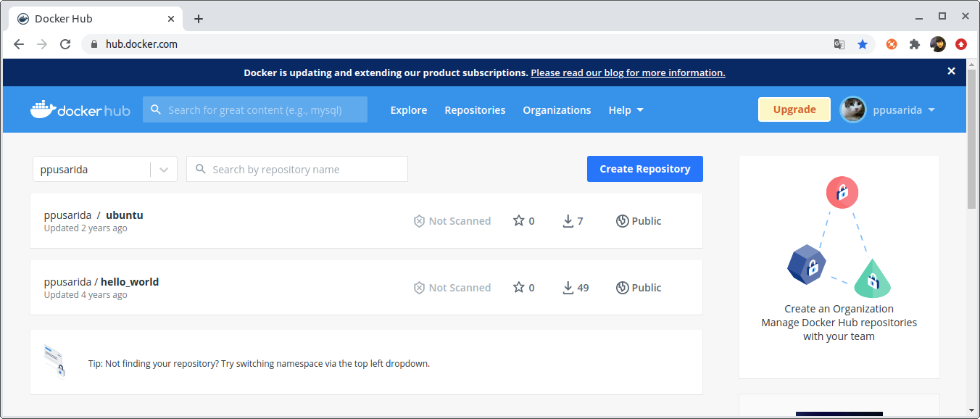Click "Updated 4 years ago" text

pyautogui.click(x=86, y=295)
